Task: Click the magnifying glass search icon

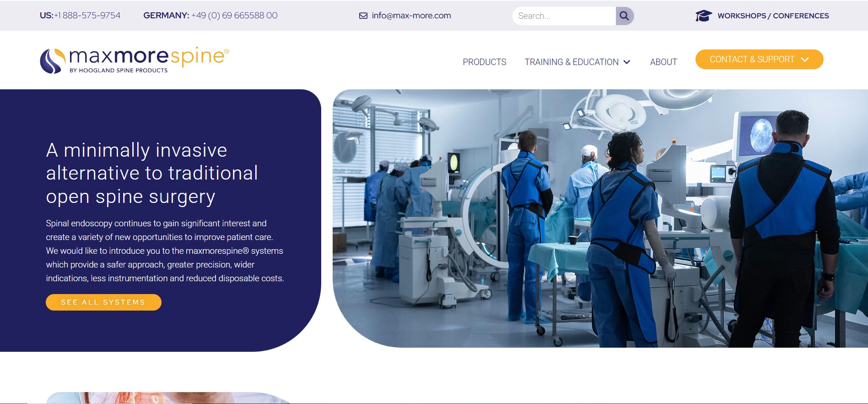Action: (624, 16)
